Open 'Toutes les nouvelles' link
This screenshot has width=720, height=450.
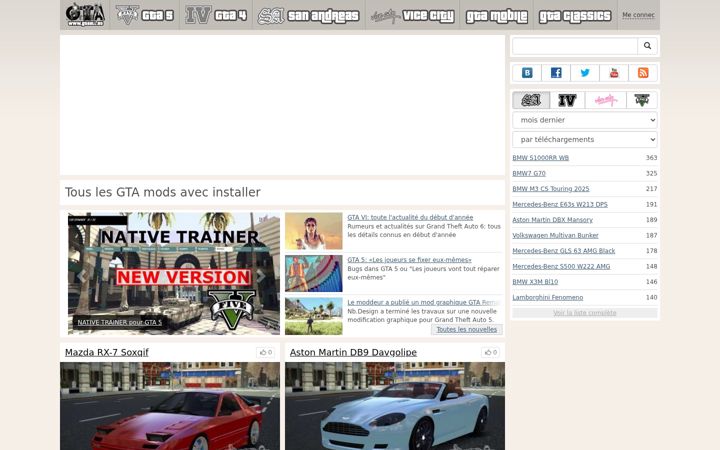(467, 329)
